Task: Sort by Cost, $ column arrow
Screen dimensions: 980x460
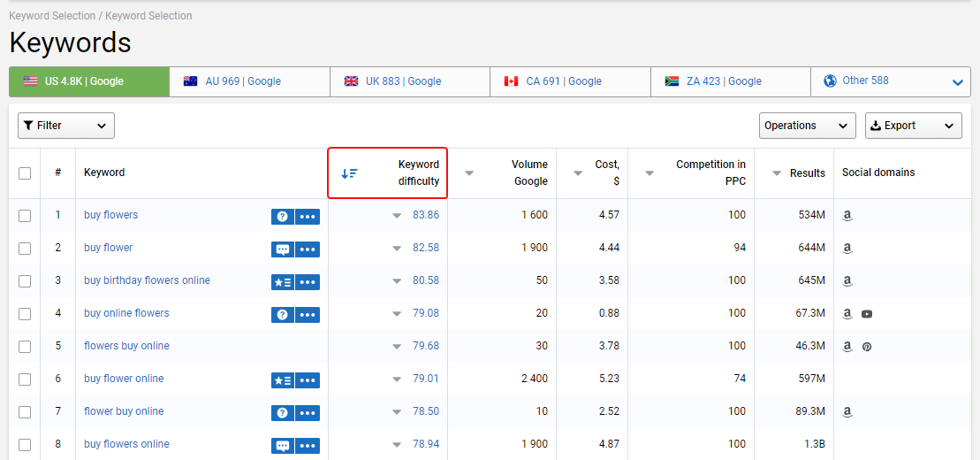Action: click(578, 173)
